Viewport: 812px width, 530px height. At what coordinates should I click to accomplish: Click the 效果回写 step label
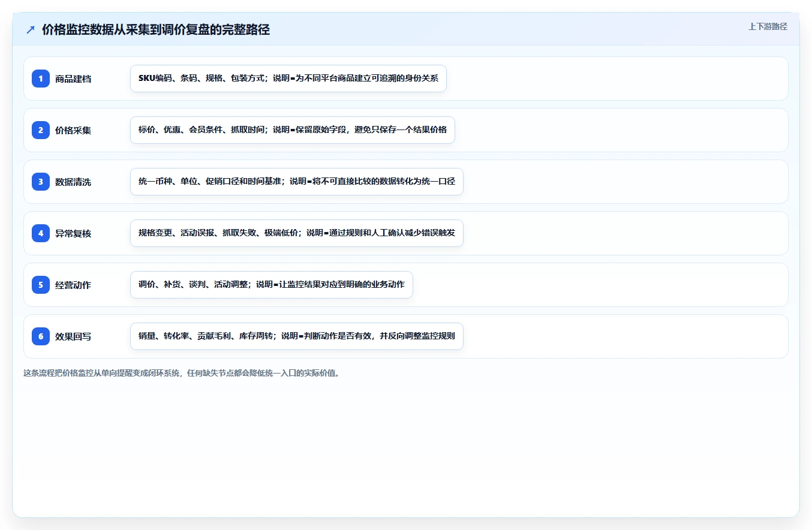point(73,336)
